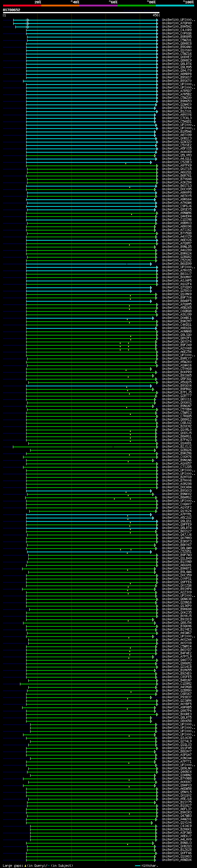The width and height of the screenshot is (197, 868).
Task: Open hit UniRef100_A5FXS5
Action: (x=177, y=149)
